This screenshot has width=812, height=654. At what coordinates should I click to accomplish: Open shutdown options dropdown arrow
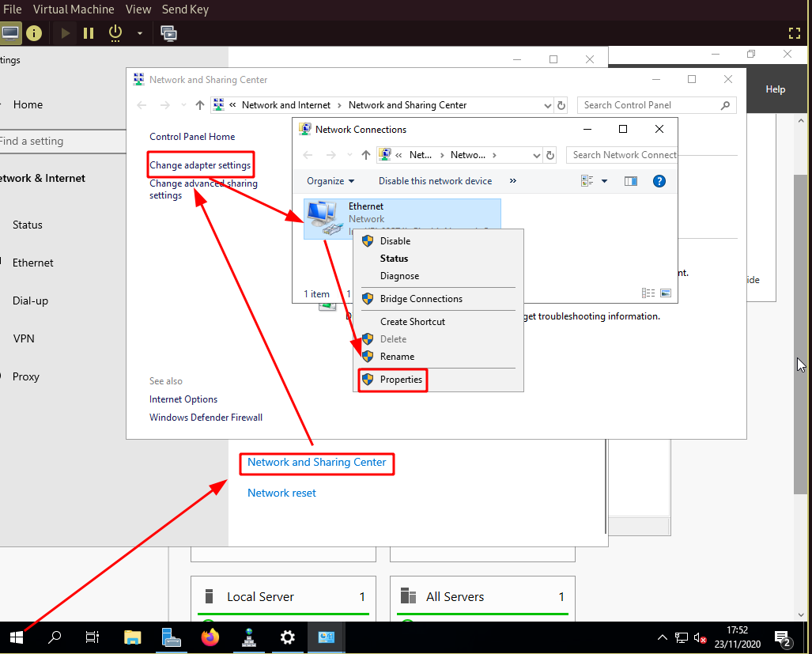point(140,34)
